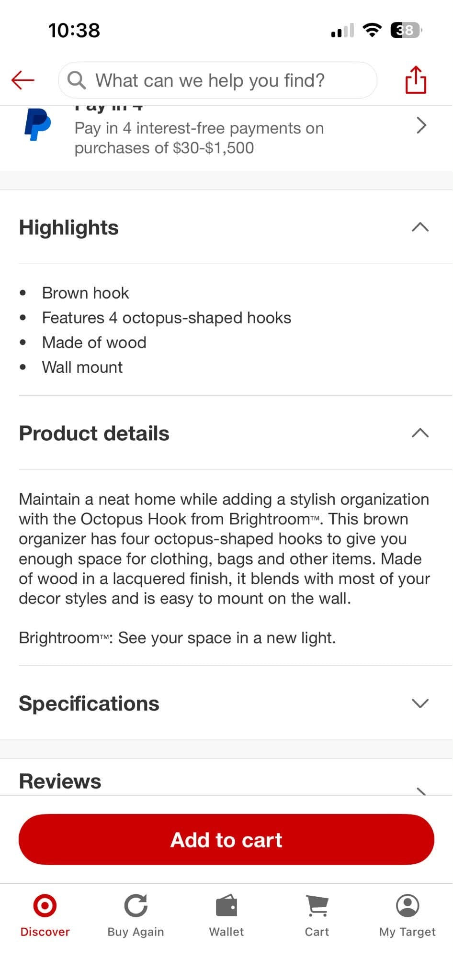The height and width of the screenshot is (980, 453).
Task: Expand the Specifications chevron
Action: tap(420, 703)
